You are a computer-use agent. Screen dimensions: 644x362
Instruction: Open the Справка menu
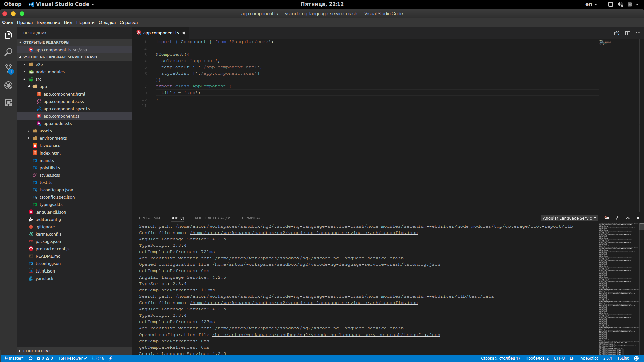point(128,22)
